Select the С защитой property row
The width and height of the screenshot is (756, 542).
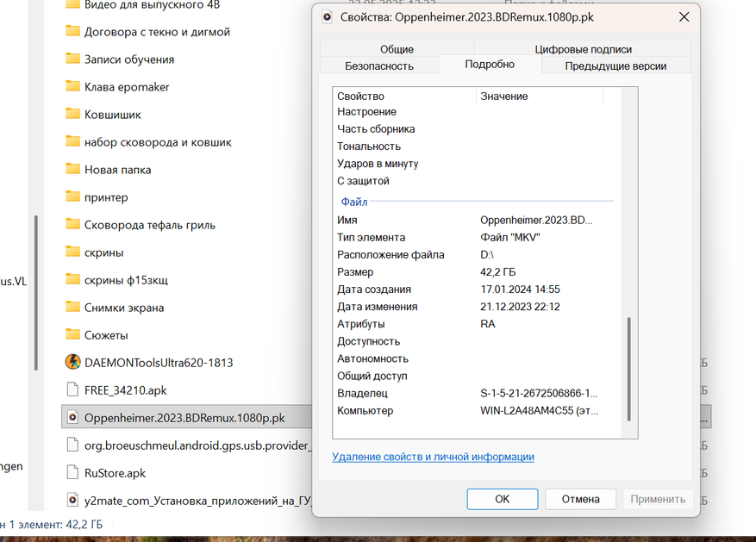(x=477, y=181)
